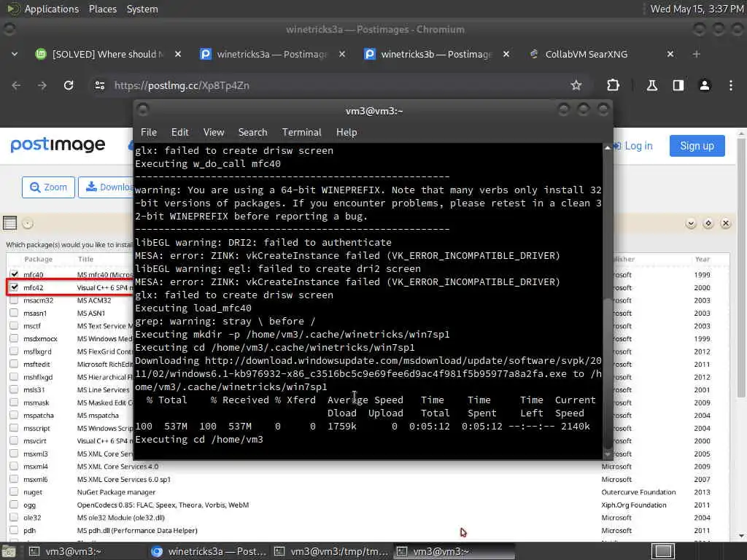Expand the tab search dropdown arrow
The height and width of the screenshot is (560, 747).
coord(15,54)
